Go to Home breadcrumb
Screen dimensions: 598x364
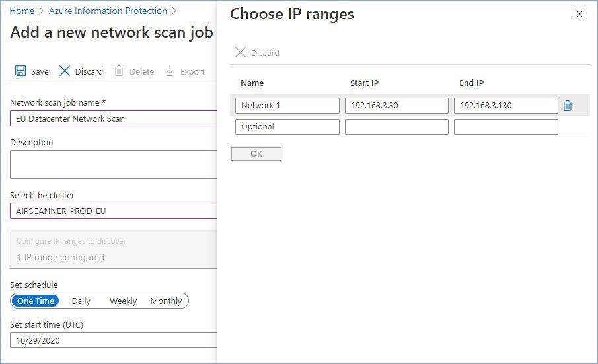(22, 11)
